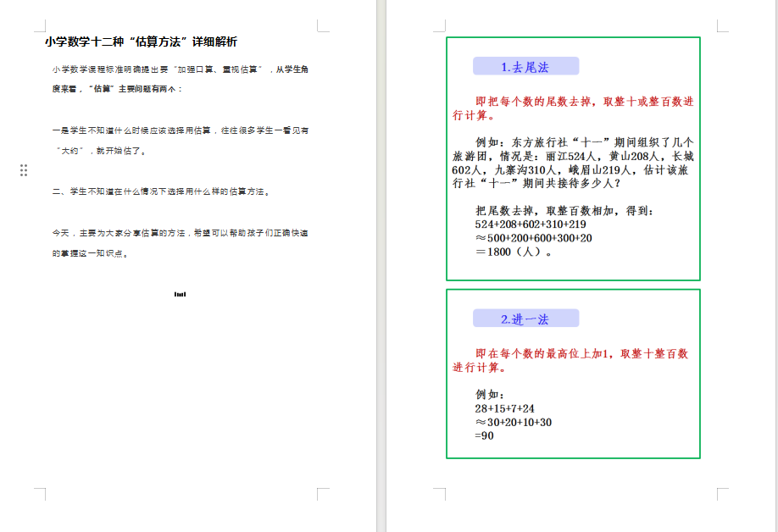Click the 1.去尾法 heading label
The width and height of the screenshot is (778, 532).
pyautogui.click(x=525, y=66)
